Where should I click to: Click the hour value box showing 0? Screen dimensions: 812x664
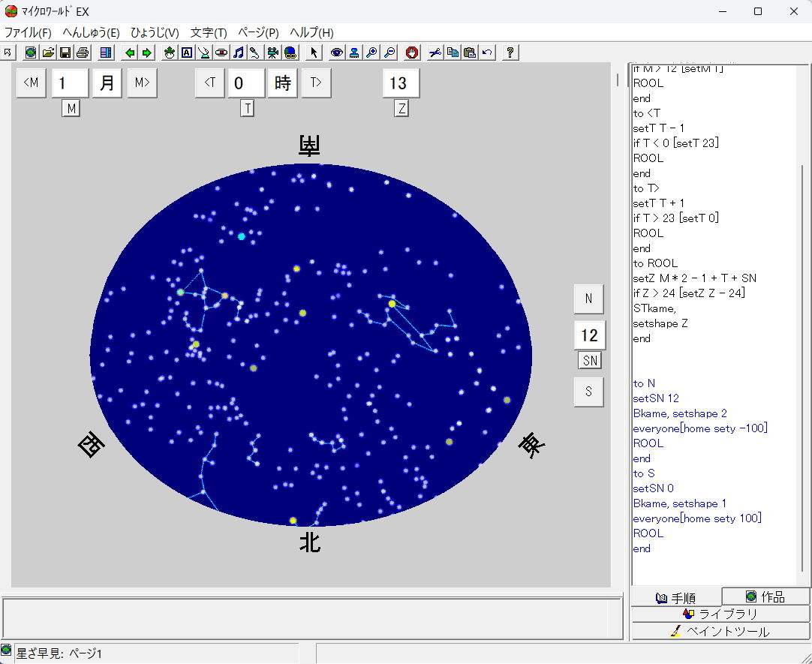[246, 83]
